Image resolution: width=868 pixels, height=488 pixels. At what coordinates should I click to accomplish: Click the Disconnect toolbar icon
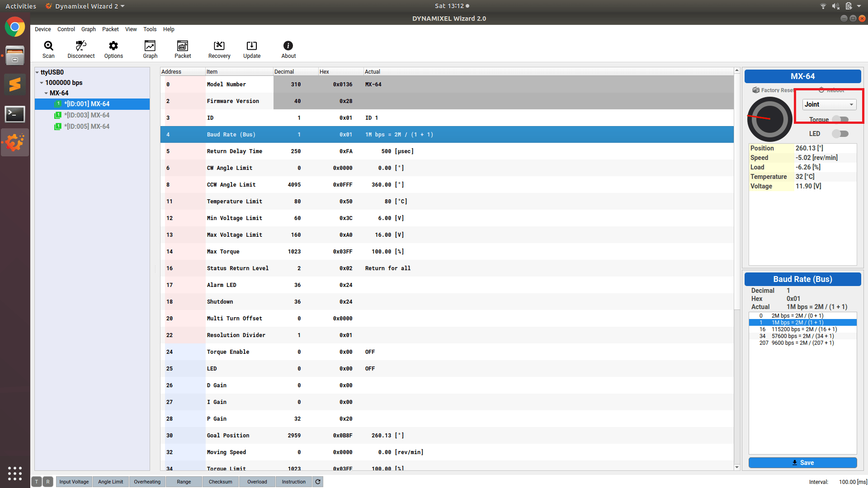pyautogui.click(x=81, y=49)
